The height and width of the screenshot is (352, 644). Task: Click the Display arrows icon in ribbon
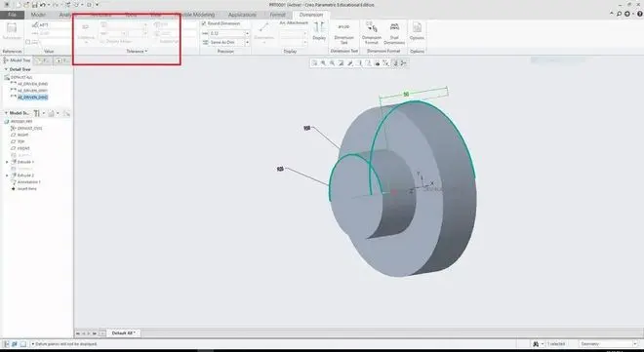(x=319, y=31)
